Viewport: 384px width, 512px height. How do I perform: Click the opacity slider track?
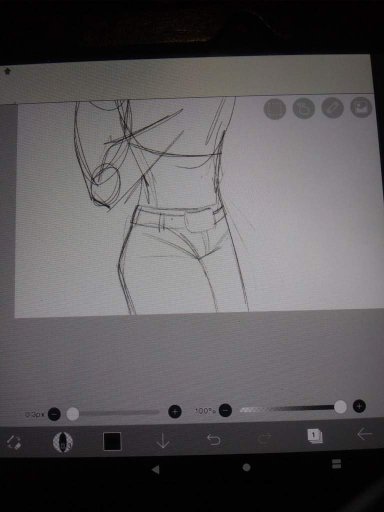(x=292, y=408)
